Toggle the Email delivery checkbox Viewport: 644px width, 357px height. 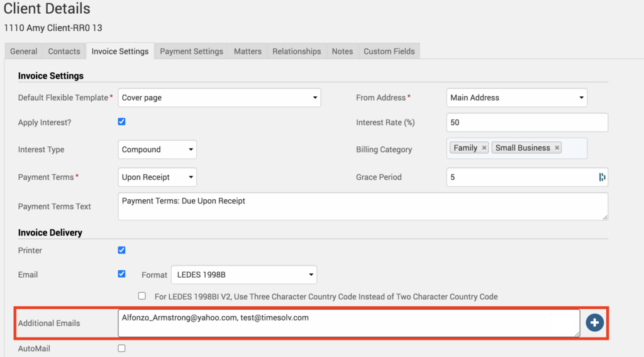click(122, 274)
